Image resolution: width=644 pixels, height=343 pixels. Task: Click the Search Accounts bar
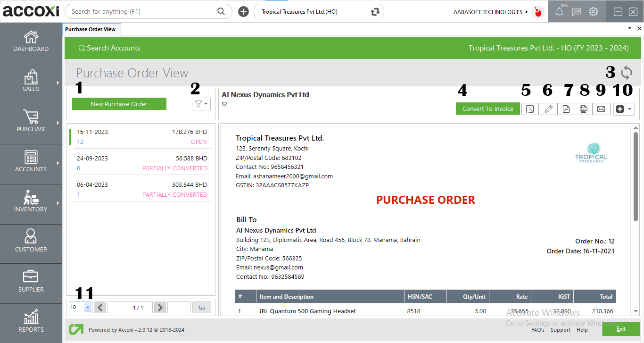(x=109, y=48)
